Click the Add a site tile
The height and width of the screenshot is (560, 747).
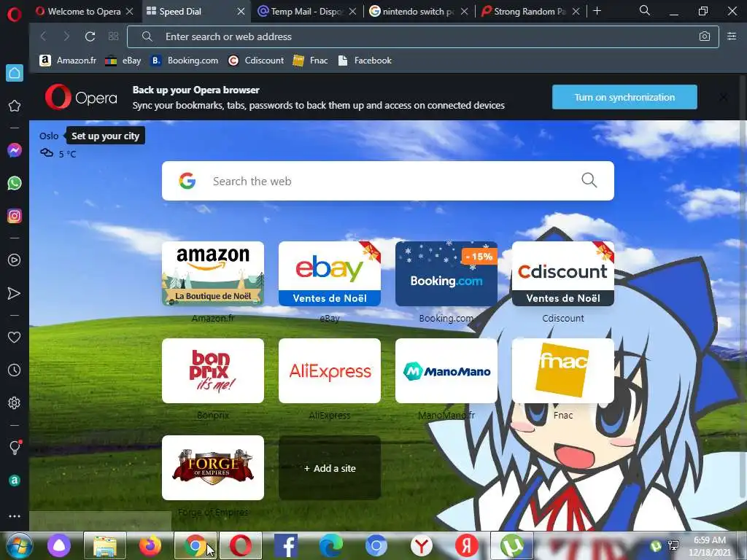coord(330,468)
